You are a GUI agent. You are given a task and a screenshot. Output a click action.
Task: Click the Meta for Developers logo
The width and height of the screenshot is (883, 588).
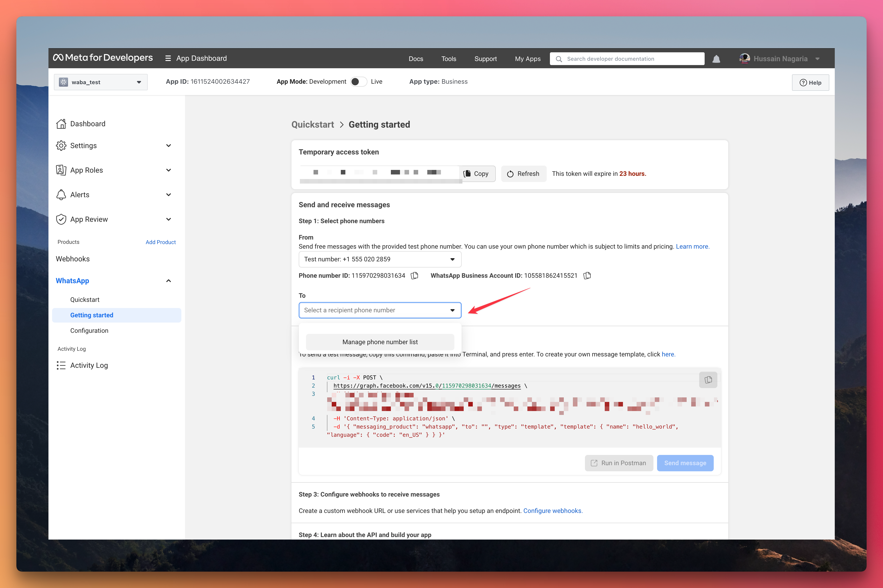click(103, 58)
